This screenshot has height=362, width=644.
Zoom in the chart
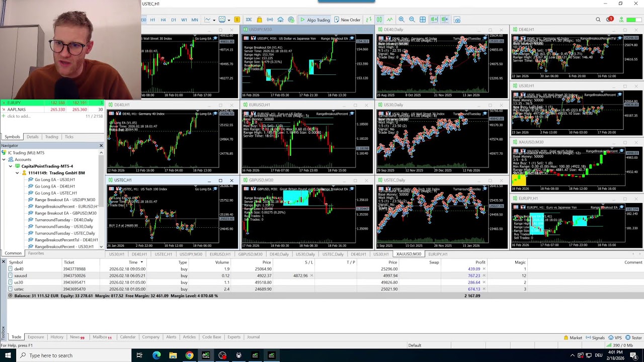tap(401, 20)
